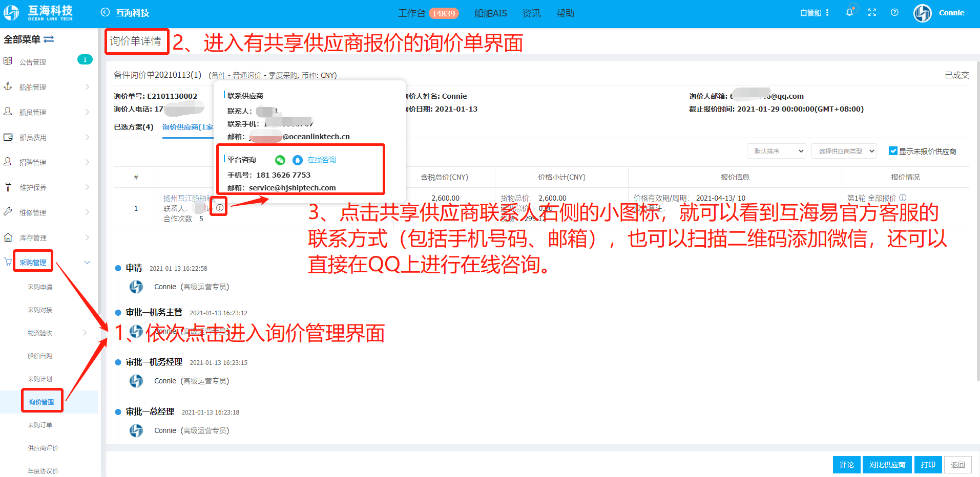
Task: Uncheck 显示未报价供应商 checkbox
Action: [893, 151]
